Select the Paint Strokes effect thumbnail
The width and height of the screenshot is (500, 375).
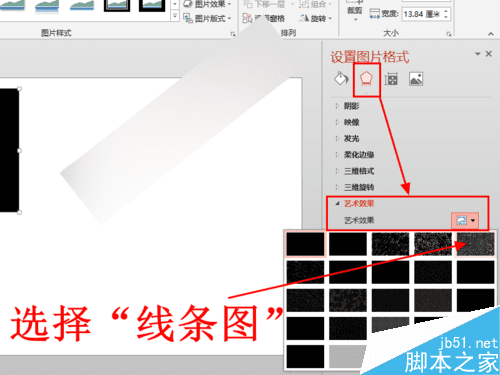point(348,272)
